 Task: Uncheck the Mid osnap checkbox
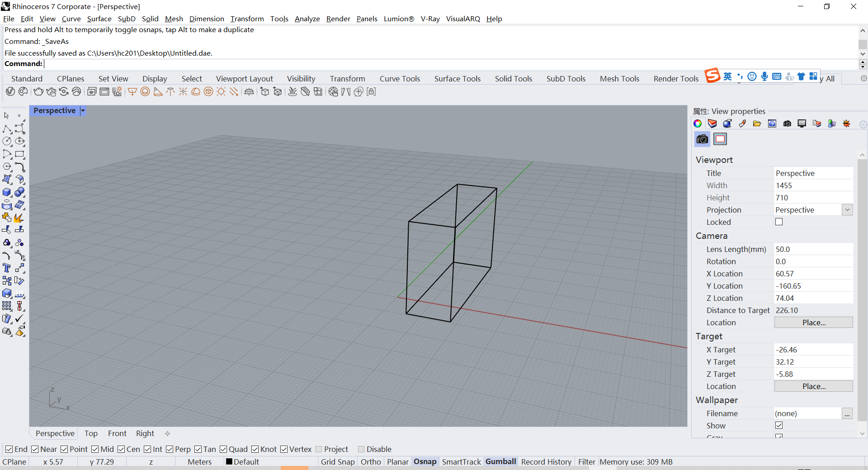point(95,449)
